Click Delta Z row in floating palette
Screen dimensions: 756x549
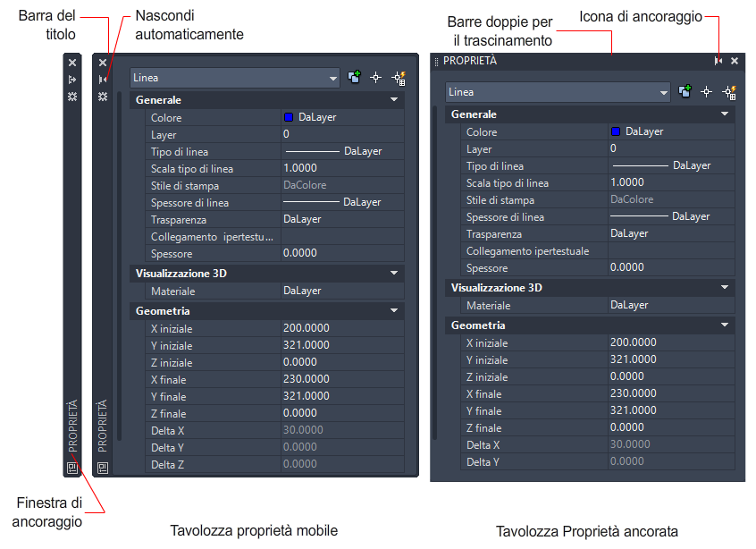(274, 464)
